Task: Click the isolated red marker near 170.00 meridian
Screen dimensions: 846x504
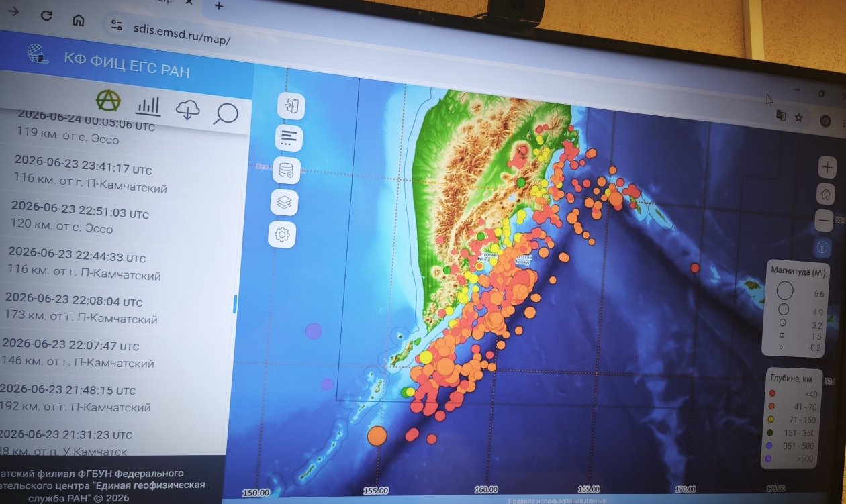Action: [x=695, y=268]
